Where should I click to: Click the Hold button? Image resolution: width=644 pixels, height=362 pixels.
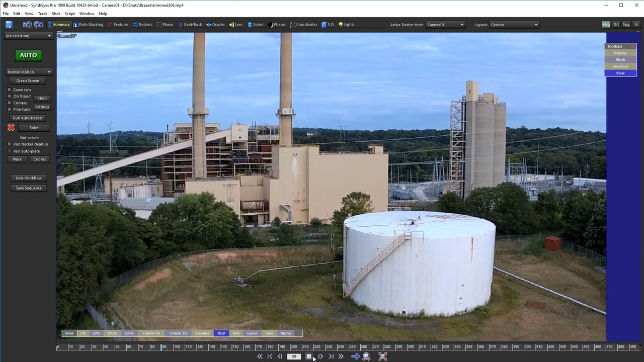(42, 98)
